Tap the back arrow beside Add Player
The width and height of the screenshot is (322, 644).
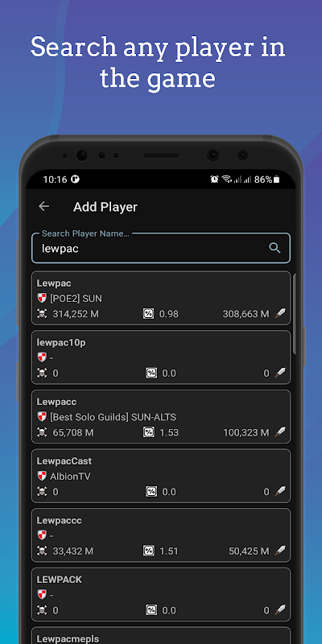tap(43, 207)
